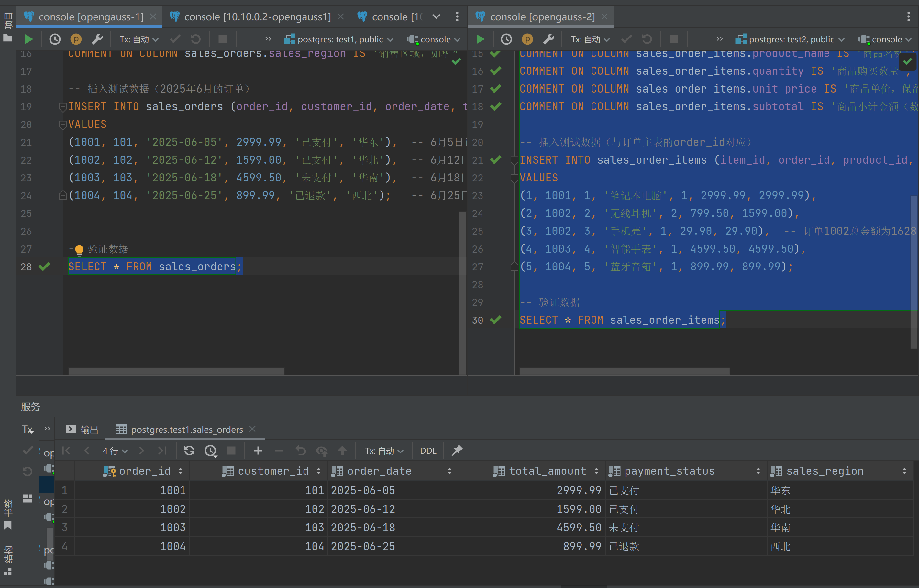919x588 pixels.
Task: Select cell with total amount 4599.50
Action: coord(532,528)
